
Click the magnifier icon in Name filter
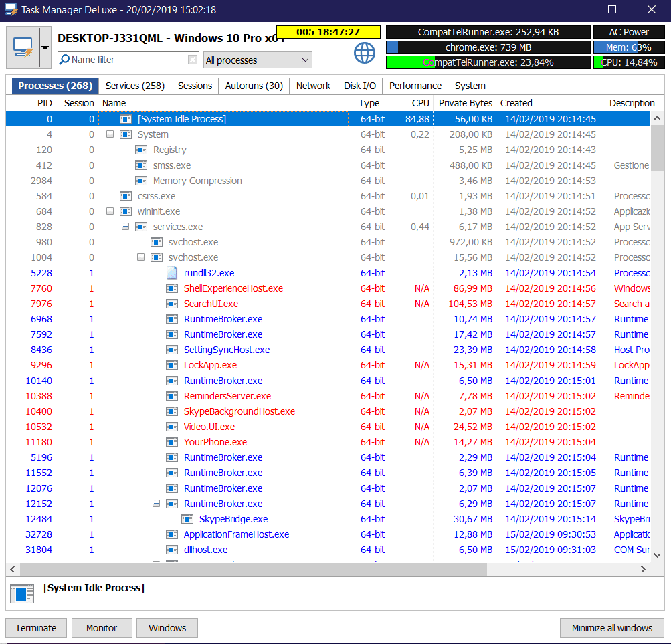(x=64, y=60)
